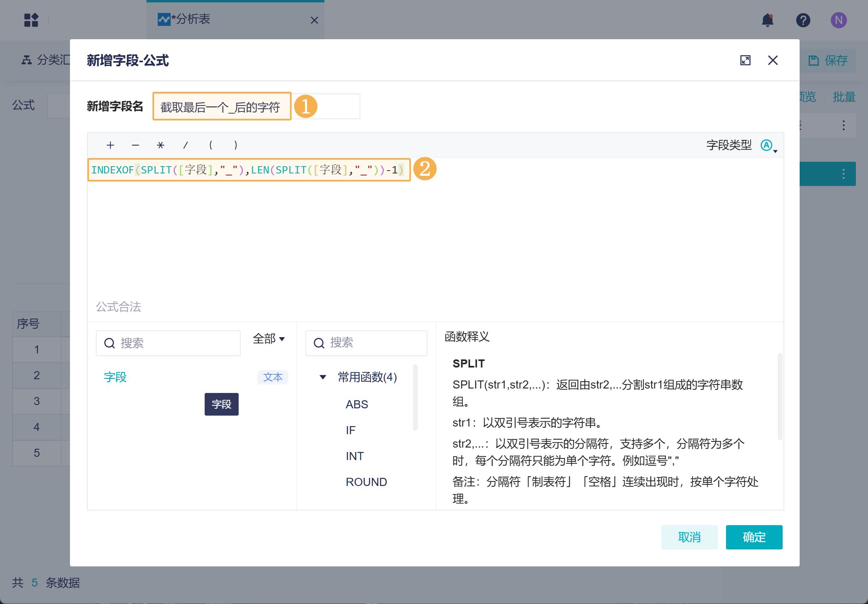Select row 2 in the 序号 column
Viewport: 868px width, 604px height.
(x=37, y=376)
